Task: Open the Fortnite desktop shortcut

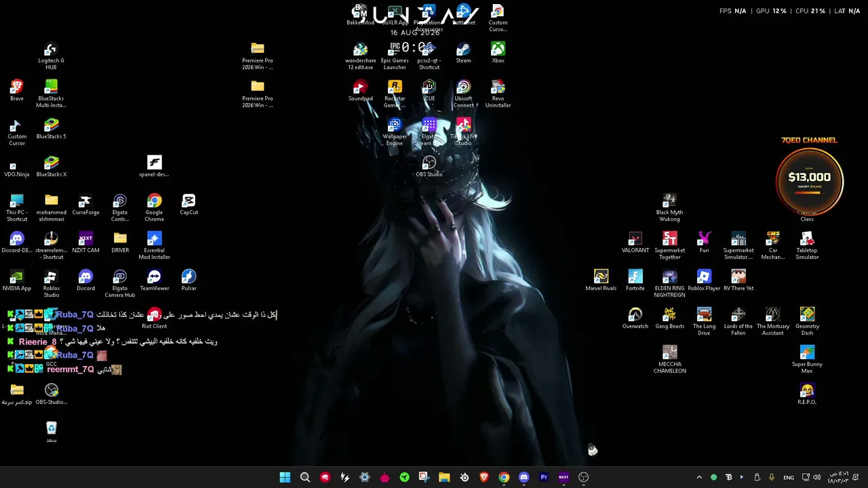Action: 635,281
